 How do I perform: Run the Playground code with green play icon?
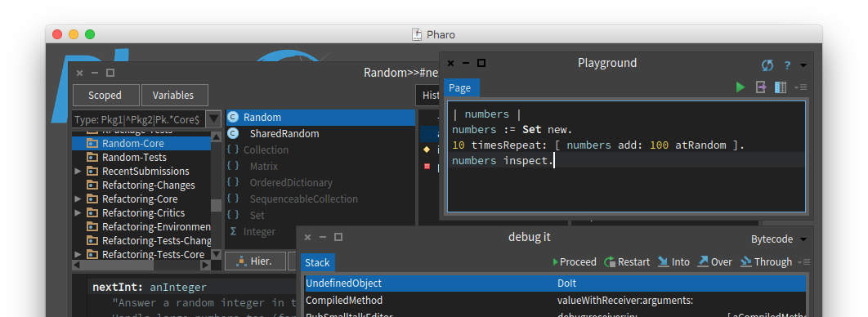pyautogui.click(x=740, y=87)
